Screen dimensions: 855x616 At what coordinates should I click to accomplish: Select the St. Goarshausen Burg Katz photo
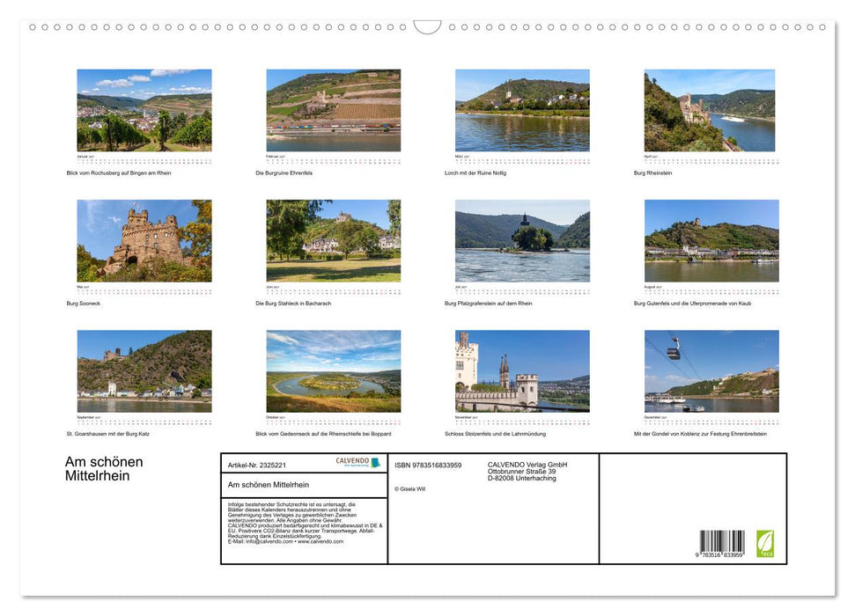(x=144, y=370)
